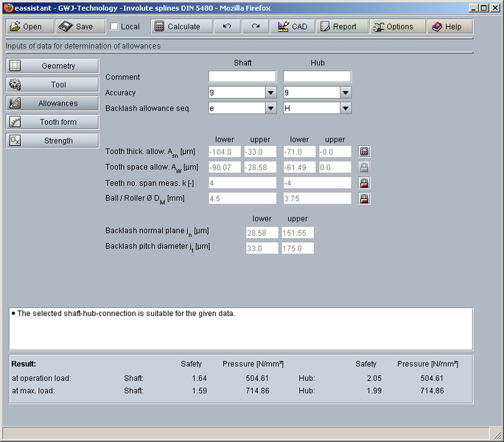The image size is (504, 442).
Task: Open the CAD export tool
Action: tap(291, 27)
